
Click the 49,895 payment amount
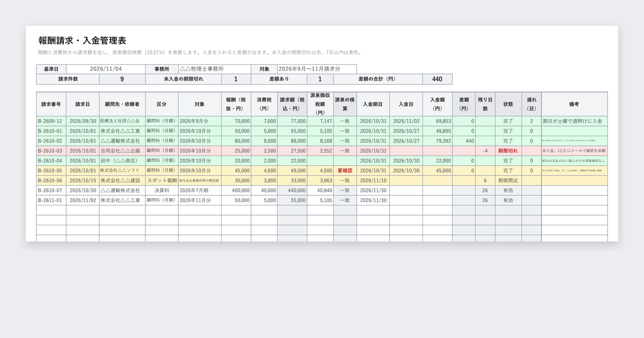(x=437, y=131)
